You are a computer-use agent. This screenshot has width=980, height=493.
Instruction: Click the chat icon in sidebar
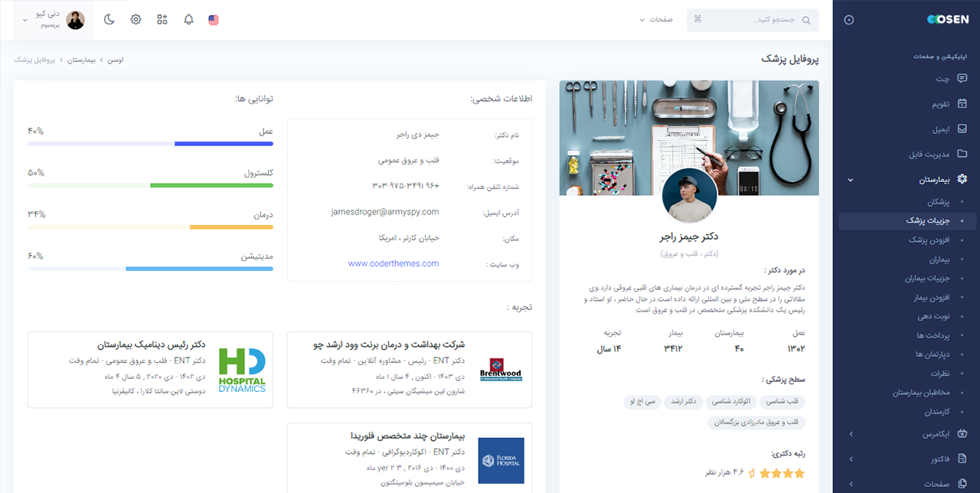962,78
